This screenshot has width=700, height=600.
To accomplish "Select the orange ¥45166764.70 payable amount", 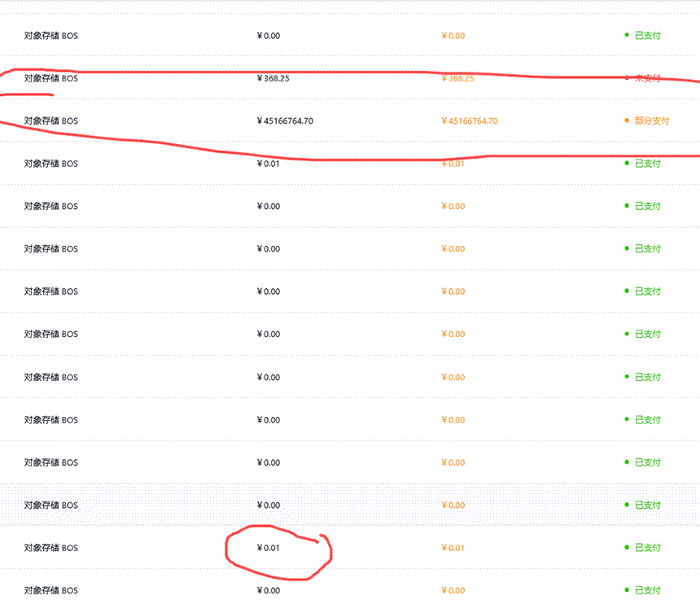I will [x=469, y=121].
